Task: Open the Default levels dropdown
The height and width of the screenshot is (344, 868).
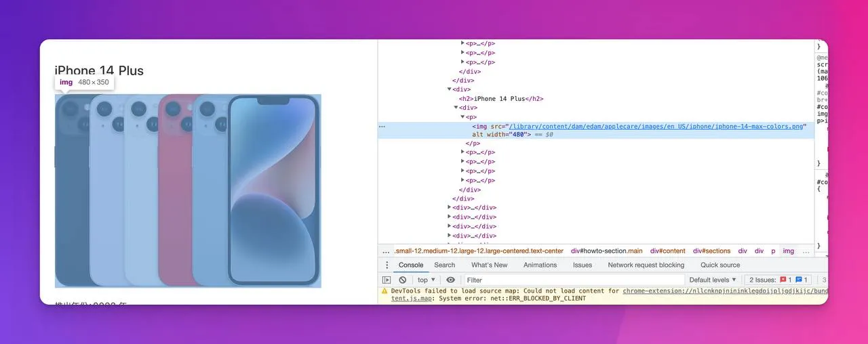Action: [713, 280]
